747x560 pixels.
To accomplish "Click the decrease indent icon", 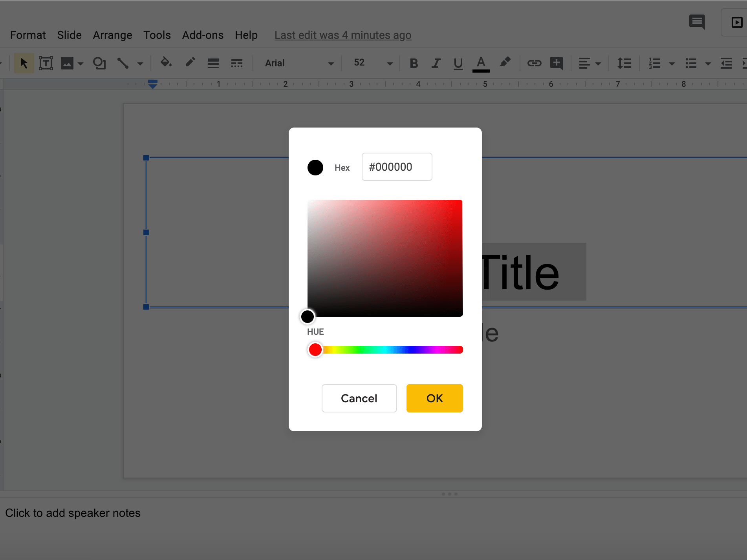I will click(726, 63).
